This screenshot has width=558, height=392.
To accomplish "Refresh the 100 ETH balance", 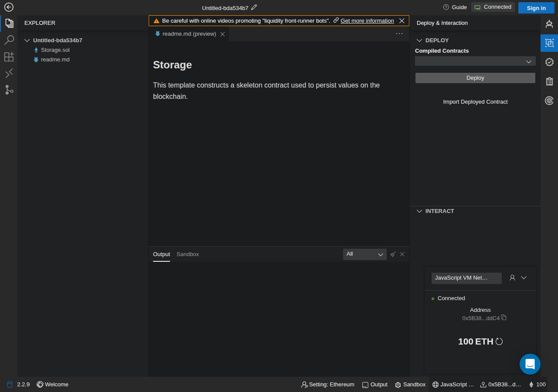I will click(499, 341).
